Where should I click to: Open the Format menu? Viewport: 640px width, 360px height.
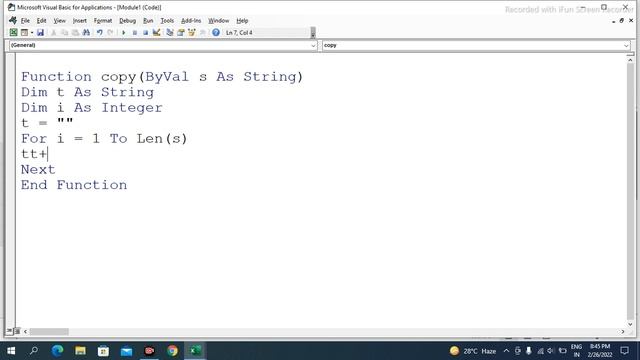103,20
